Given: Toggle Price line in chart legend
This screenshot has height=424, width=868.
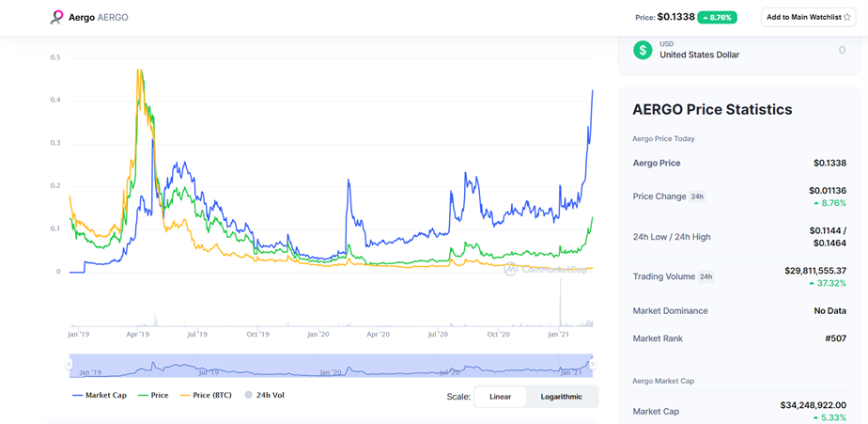Looking at the screenshot, I should tap(151, 395).
